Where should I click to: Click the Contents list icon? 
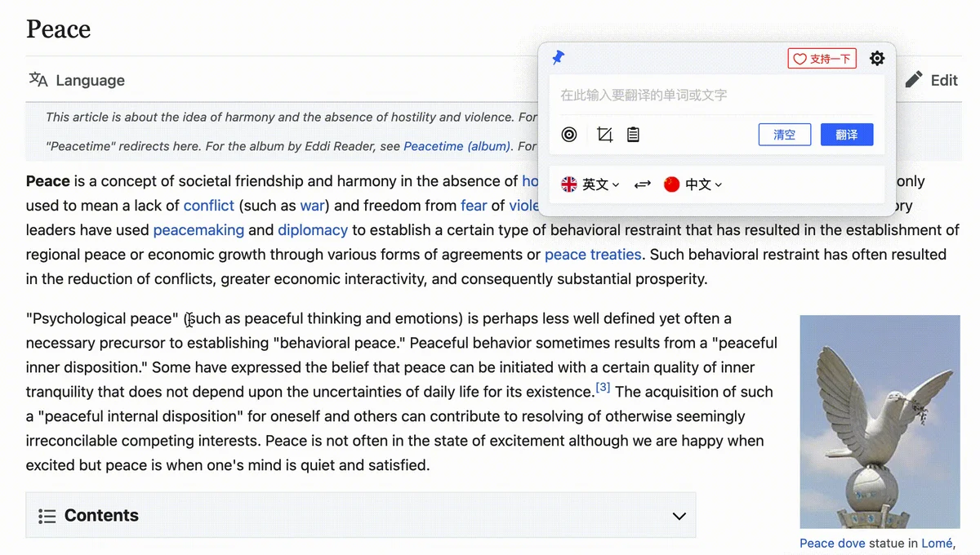(47, 516)
